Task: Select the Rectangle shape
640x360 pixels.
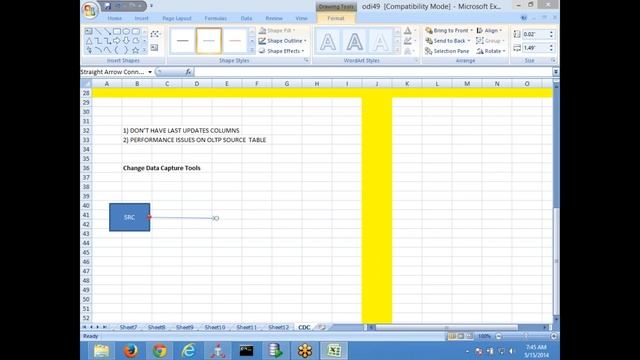Action: click(117, 31)
